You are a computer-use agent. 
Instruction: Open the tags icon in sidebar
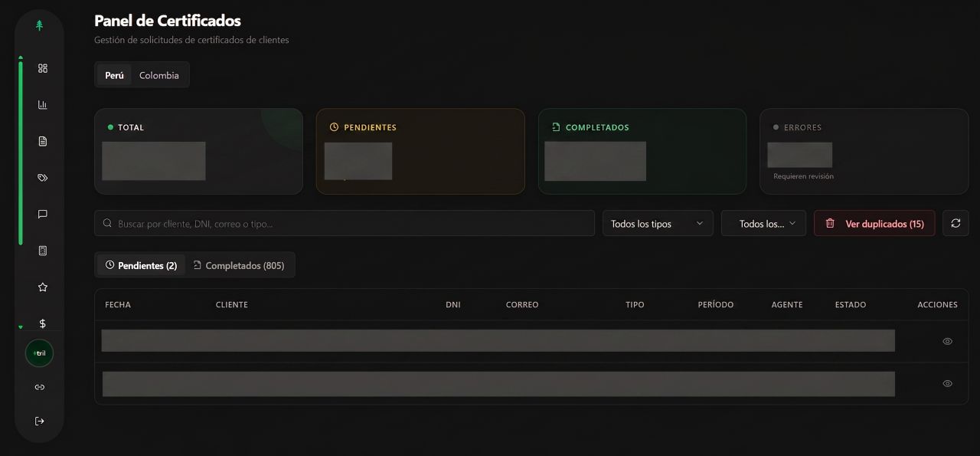pos(43,178)
